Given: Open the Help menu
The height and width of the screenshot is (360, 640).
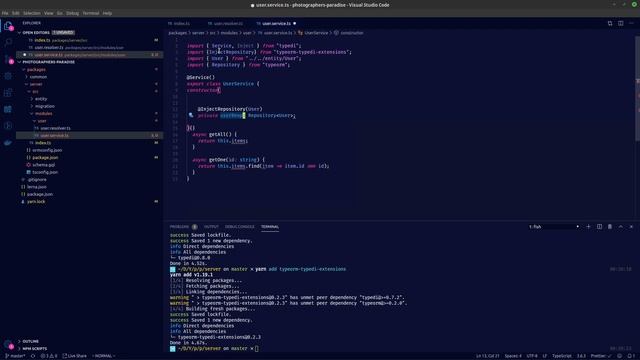Looking at the screenshot, I should pos(107,13).
